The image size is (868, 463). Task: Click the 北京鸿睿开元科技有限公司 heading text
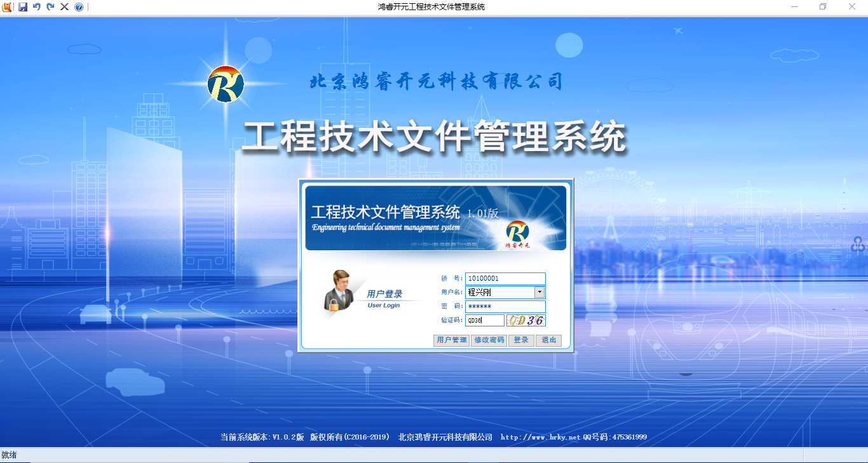tap(437, 82)
